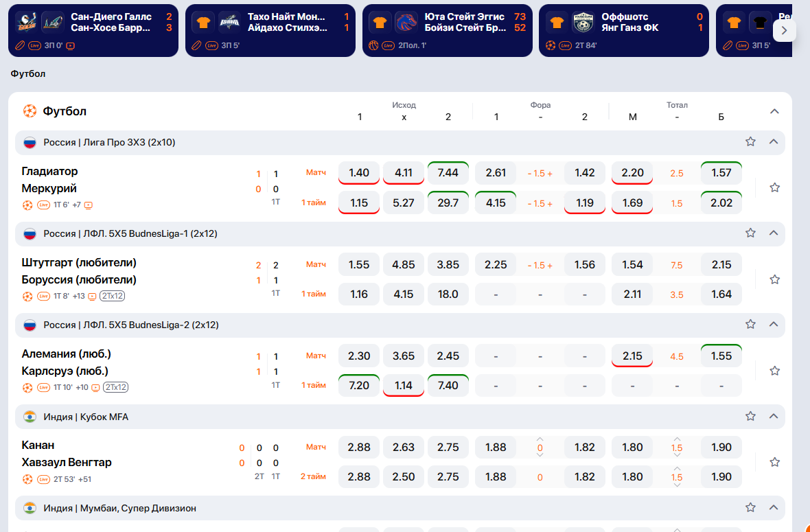Click the football icon beside Футбол heading
The height and width of the screenshot is (532, 810).
(30, 111)
